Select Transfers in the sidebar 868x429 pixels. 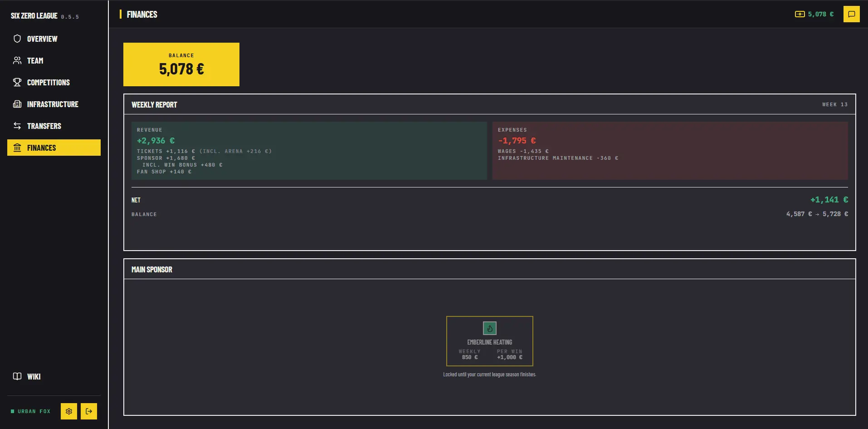[54, 126]
